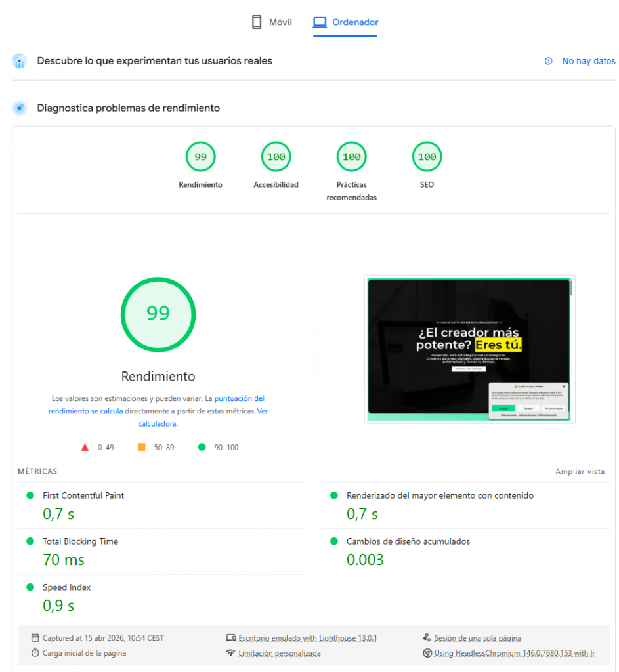Image resolution: width=619 pixels, height=672 pixels.
Task: Click the stopwatch icon by Carga inicial
Action: [x=35, y=653]
